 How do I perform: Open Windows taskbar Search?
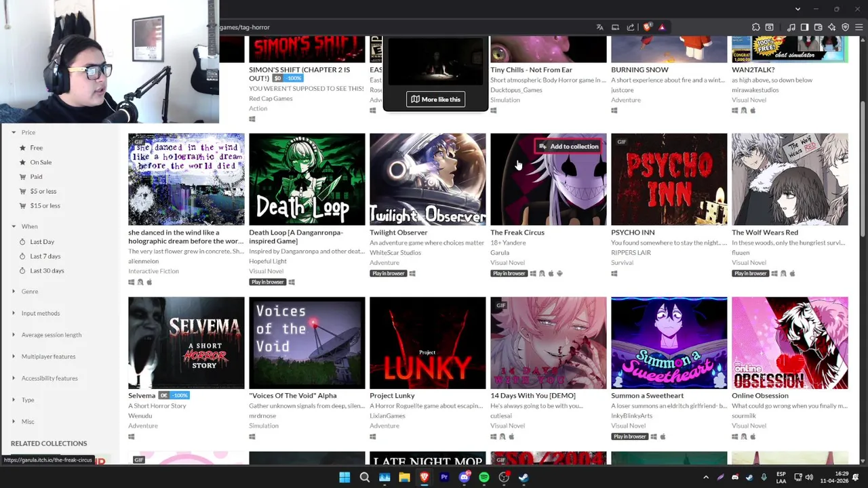tap(364, 477)
